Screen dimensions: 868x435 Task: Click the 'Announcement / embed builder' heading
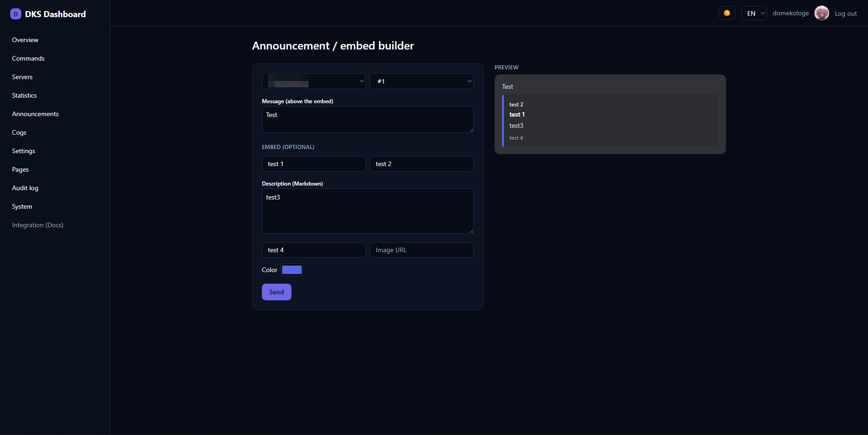coord(333,46)
